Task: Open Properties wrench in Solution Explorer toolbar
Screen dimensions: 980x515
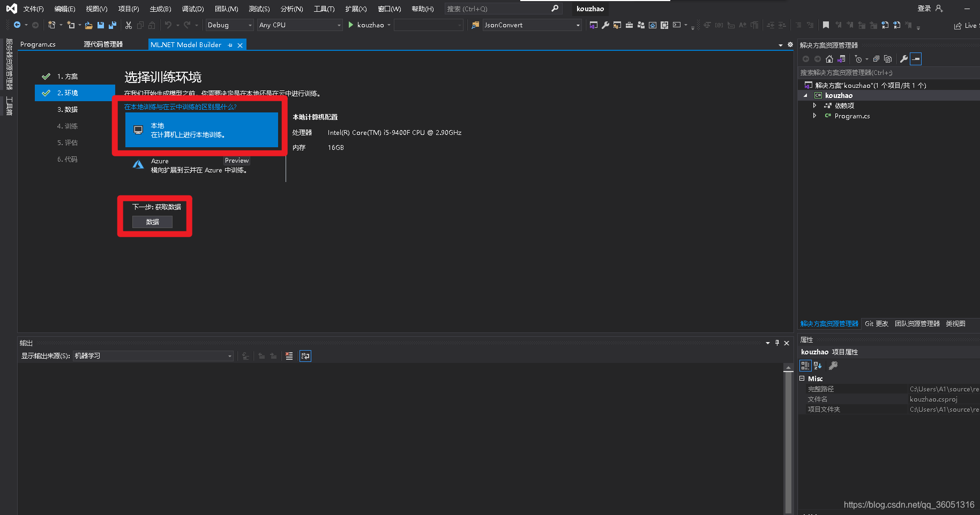Action: coord(904,59)
